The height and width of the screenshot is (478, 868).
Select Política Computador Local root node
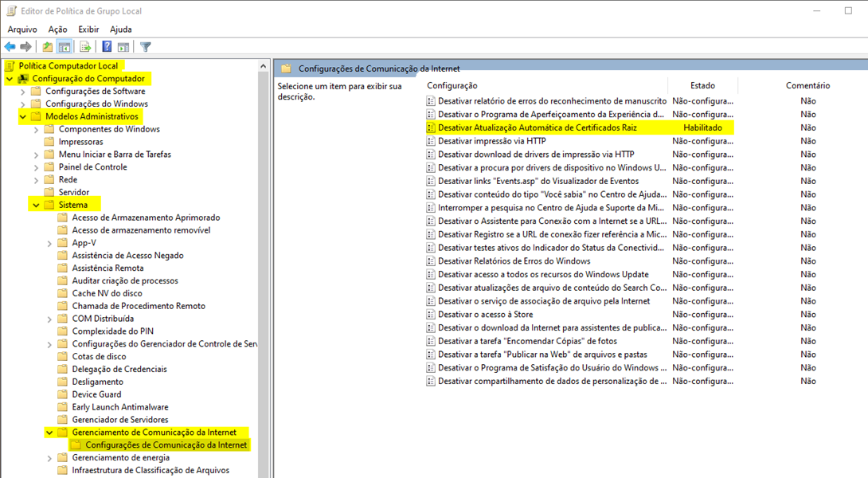68,66
